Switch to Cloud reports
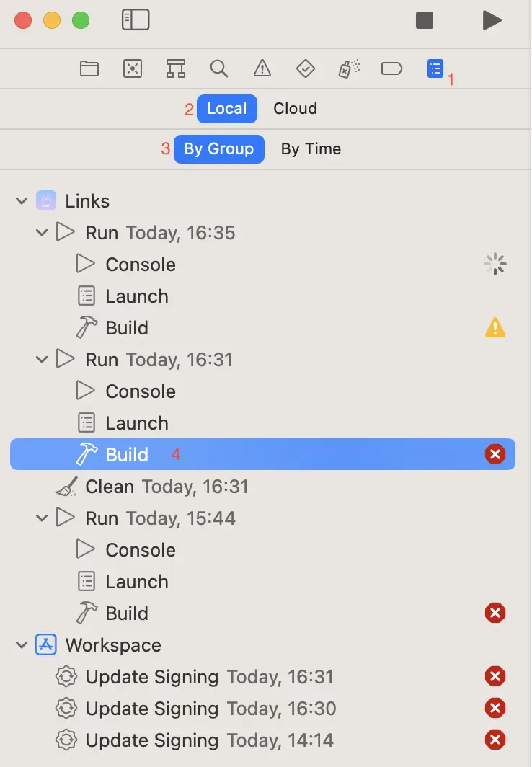 point(295,109)
